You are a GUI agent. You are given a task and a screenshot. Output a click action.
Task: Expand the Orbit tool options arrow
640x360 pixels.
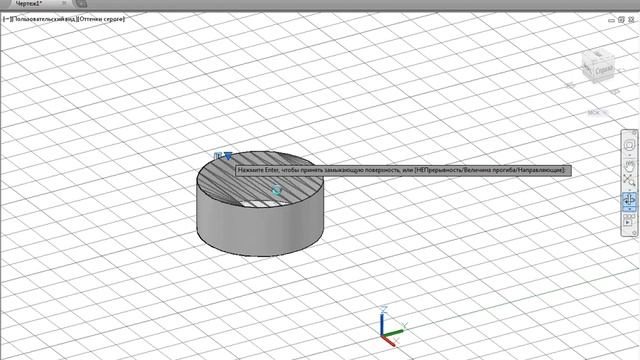(x=629, y=209)
